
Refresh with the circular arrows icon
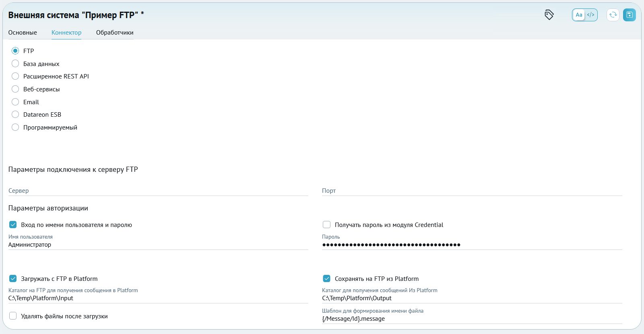[613, 15]
